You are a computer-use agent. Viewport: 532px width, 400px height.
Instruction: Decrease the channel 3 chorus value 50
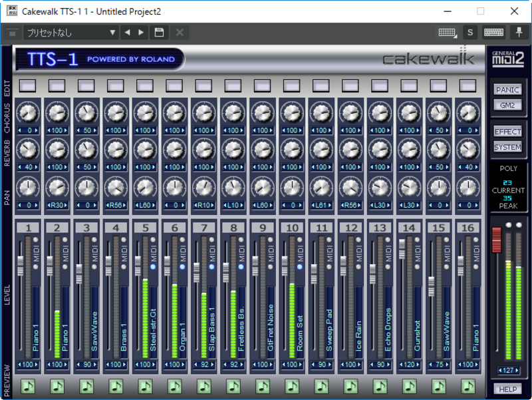tap(78, 130)
